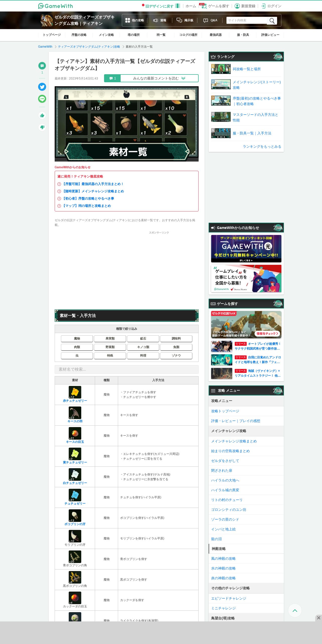Click 情報をチェック button on Zelda banner
The image size is (322, 644).
pyautogui.click(x=267, y=334)
